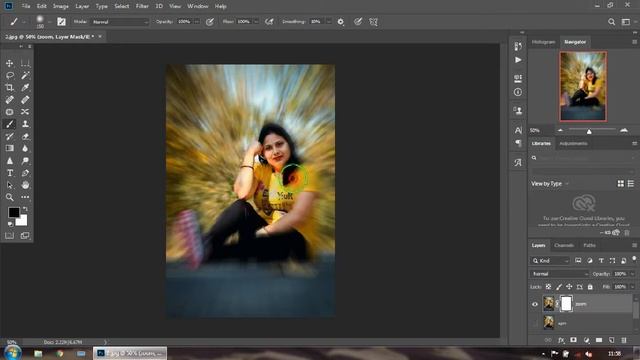Switch to the Channels tab

pyautogui.click(x=564, y=245)
